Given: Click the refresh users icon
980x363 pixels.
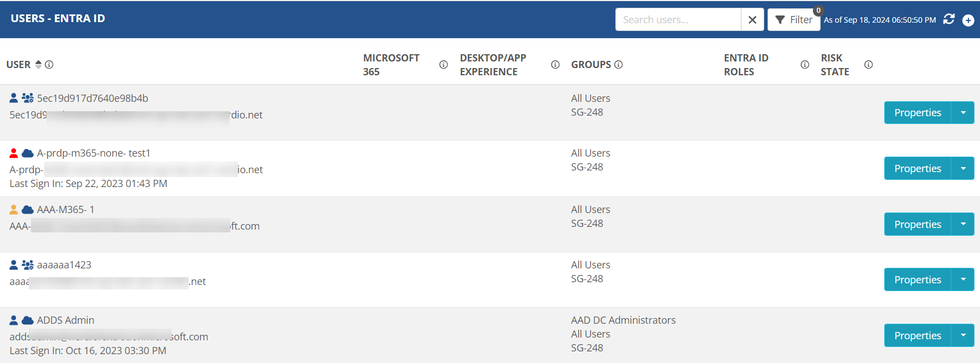Looking at the screenshot, I should pyautogui.click(x=949, y=19).
